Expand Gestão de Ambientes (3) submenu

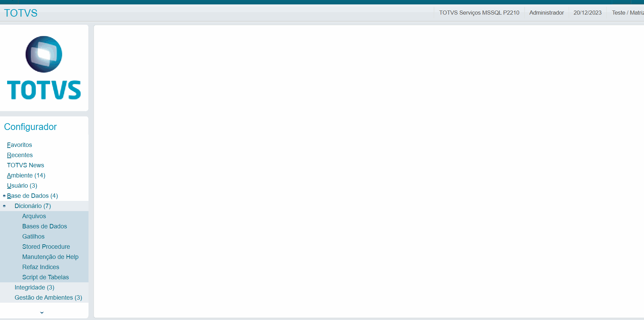(x=48, y=298)
